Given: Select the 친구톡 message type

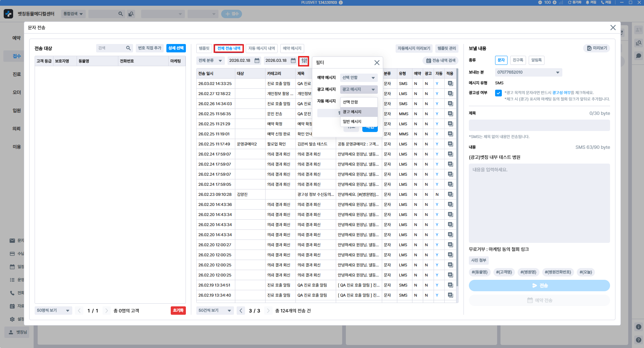Looking at the screenshot, I should [x=518, y=60].
